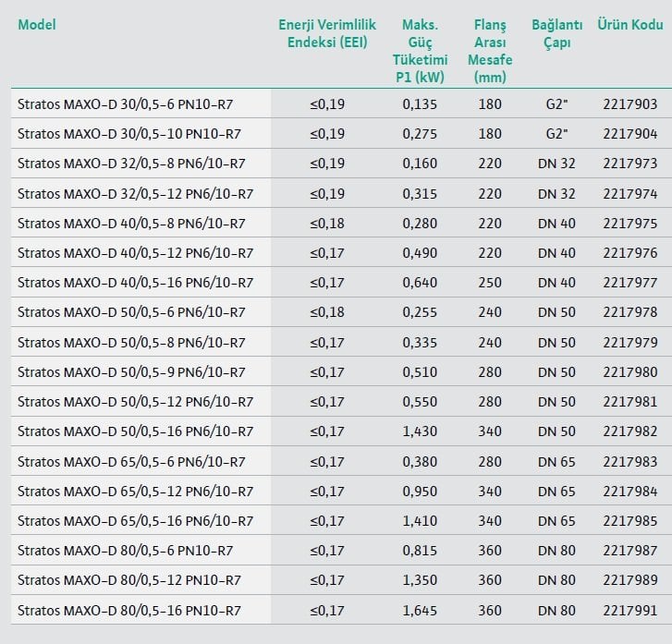The image size is (672, 644).
Task: Select Stratos MAXO-D 40/0,5-16 PN6/10-R7 model name
Action: (136, 283)
